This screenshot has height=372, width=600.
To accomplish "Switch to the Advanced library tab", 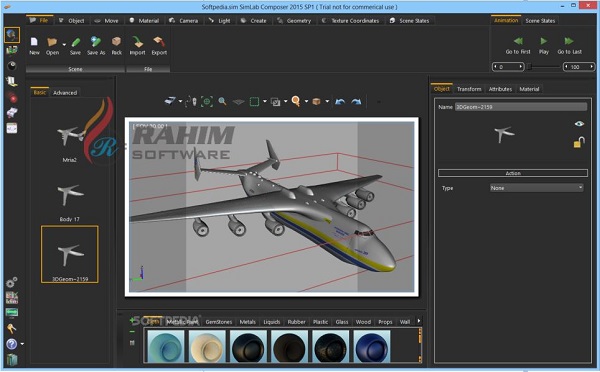I will tap(65, 93).
